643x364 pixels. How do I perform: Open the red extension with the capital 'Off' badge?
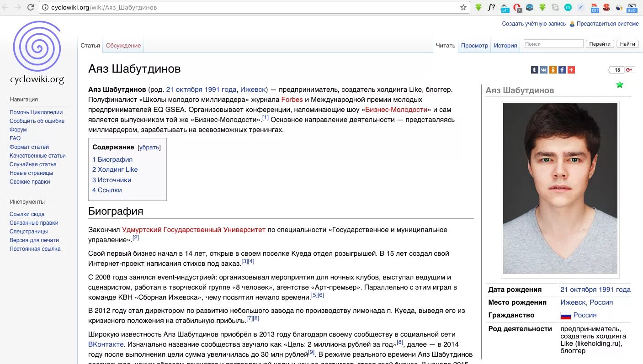[x=594, y=8]
